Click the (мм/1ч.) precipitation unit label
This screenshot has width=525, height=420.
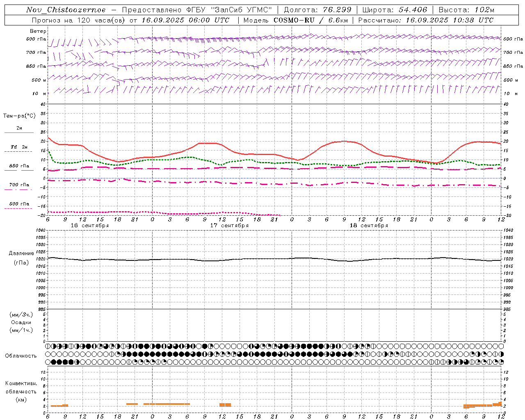pyautogui.click(x=21, y=330)
